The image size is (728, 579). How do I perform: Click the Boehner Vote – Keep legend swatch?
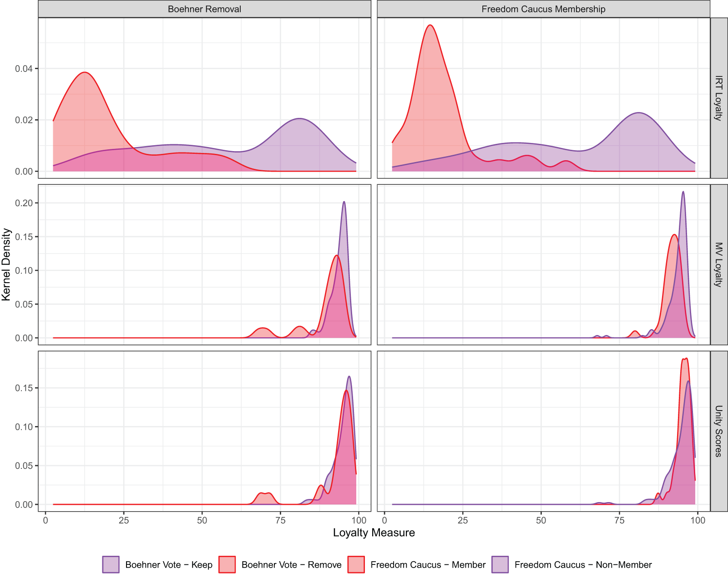pos(111,564)
